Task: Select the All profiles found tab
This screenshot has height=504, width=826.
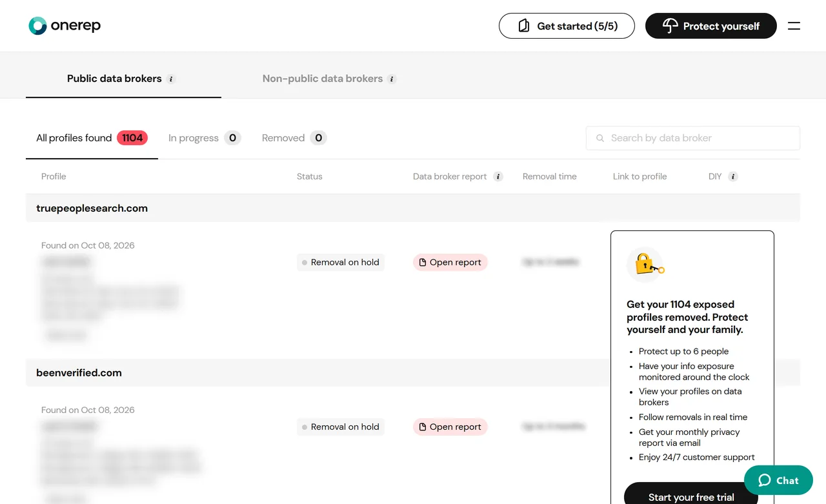Action: (92, 138)
